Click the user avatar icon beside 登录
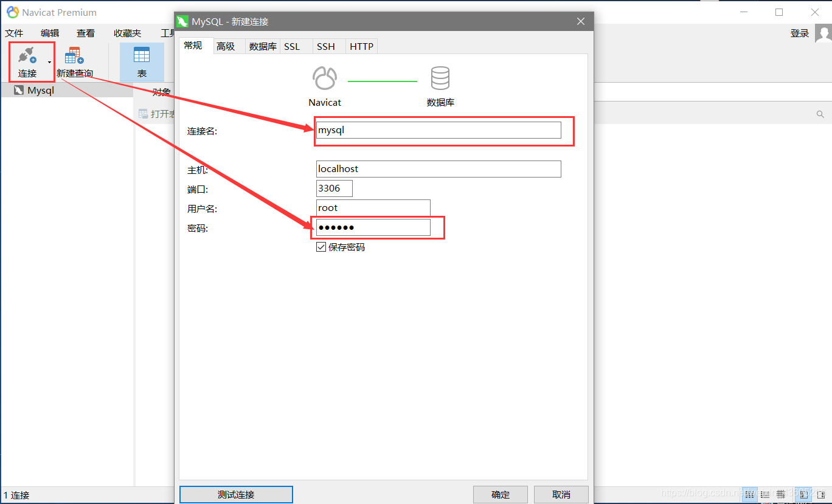This screenshot has height=504, width=832. (822, 33)
